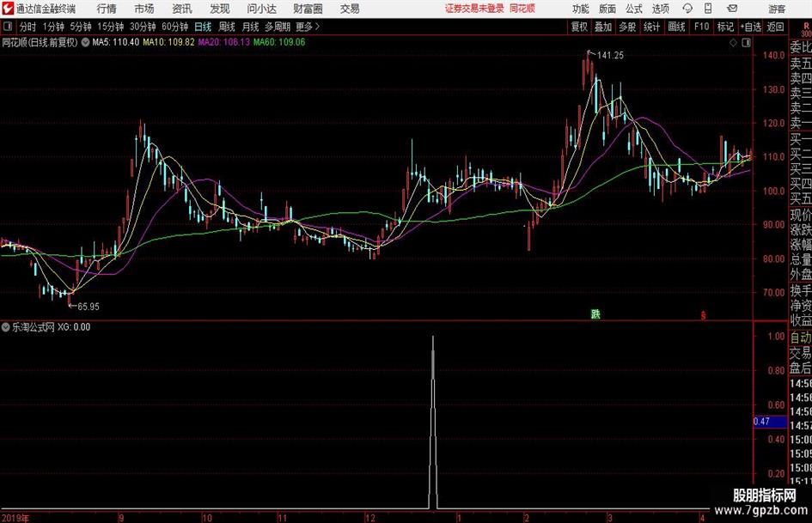The height and width of the screenshot is (523, 812).
Task: Click the 叠加 overlay button
Action: (603, 27)
